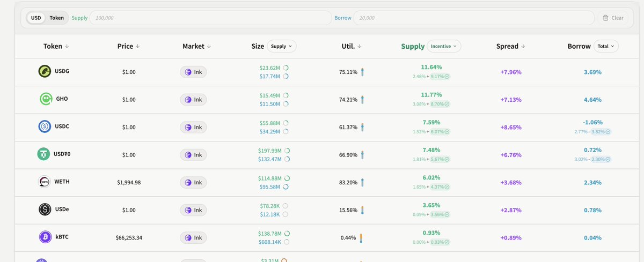Click the utilization gauge icon in USDC row
Image resolution: width=644 pixels, height=262 pixels.
(363, 127)
